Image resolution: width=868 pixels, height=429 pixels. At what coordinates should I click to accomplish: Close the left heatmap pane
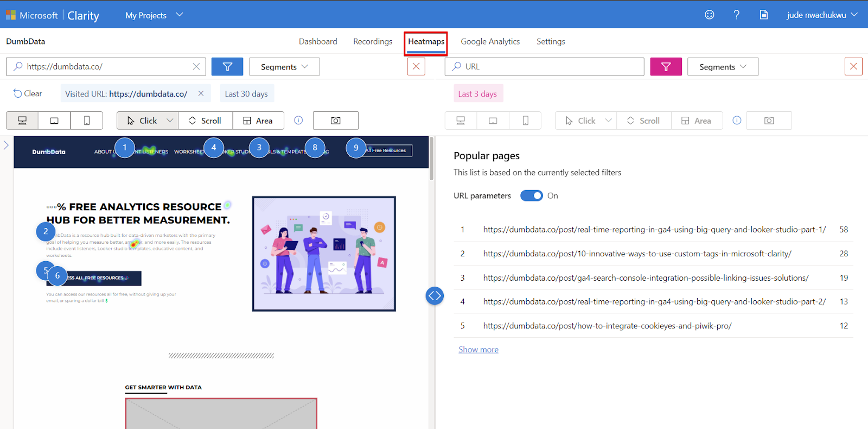coord(416,66)
